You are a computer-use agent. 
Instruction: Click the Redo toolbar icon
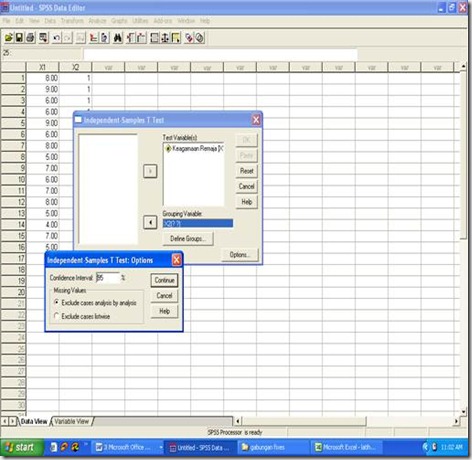[x=67, y=38]
